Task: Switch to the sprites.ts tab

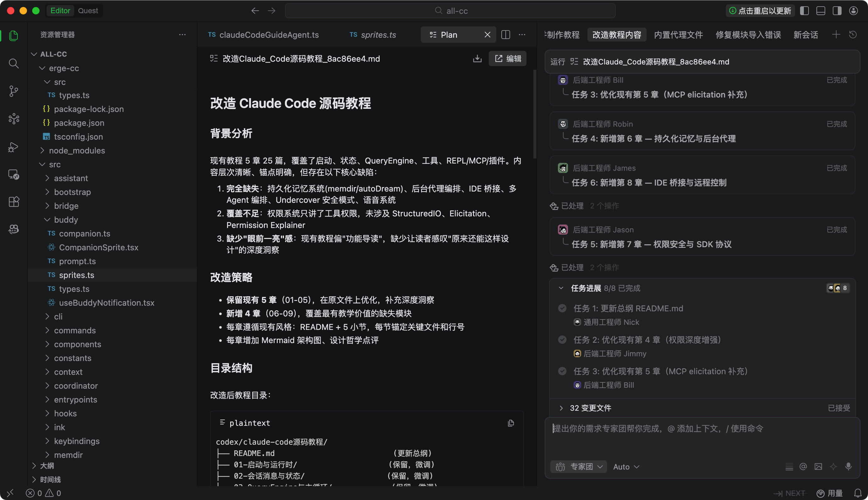Action: tap(378, 35)
